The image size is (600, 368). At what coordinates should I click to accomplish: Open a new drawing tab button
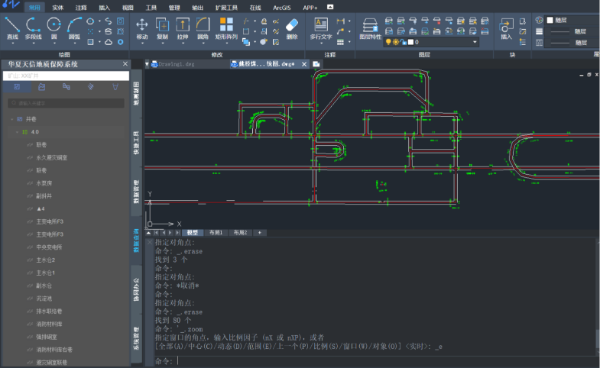pos(316,64)
